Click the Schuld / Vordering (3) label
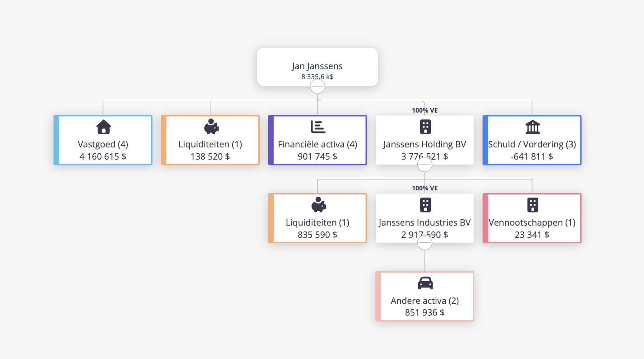 coord(531,145)
